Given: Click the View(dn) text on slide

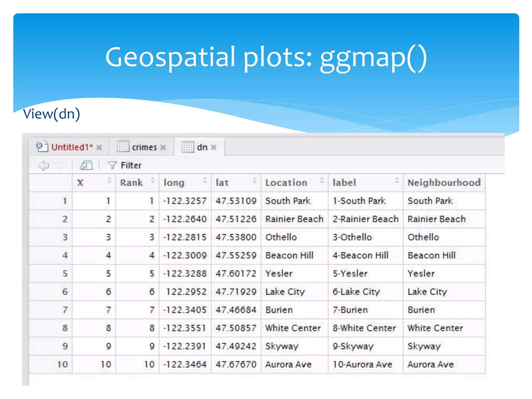Looking at the screenshot, I should click(51, 114).
